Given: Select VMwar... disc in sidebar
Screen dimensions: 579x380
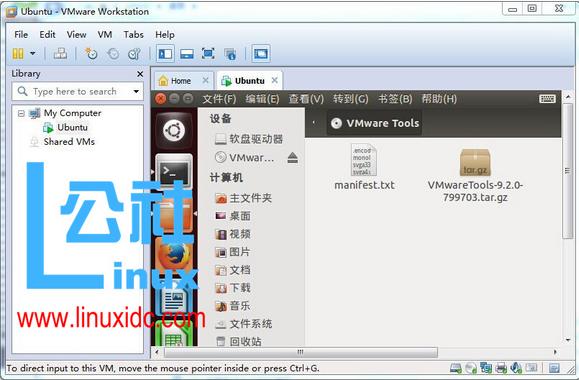Looking at the screenshot, I should [x=244, y=158].
